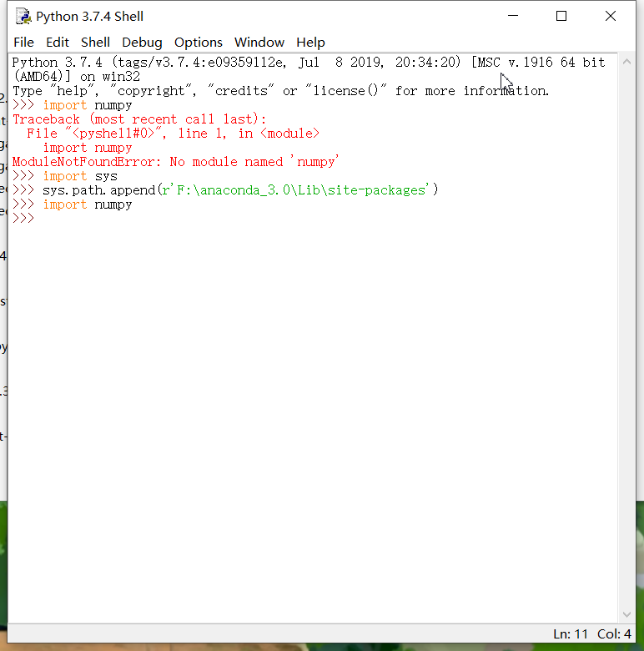644x651 pixels.
Task: Click the ModuleNotFoundError message line
Action: (175, 162)
